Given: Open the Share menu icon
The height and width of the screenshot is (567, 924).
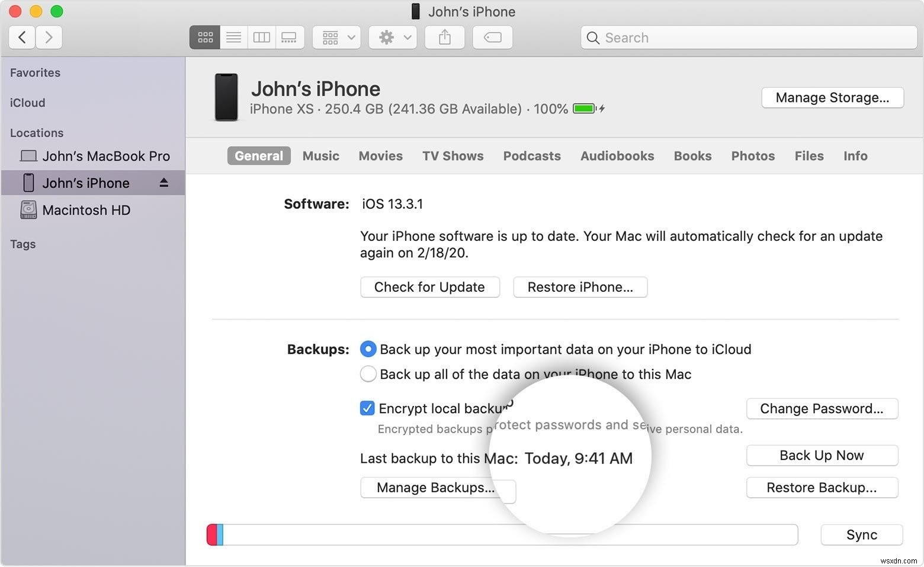Looking at the screenshot, I should tap(444, 37).
